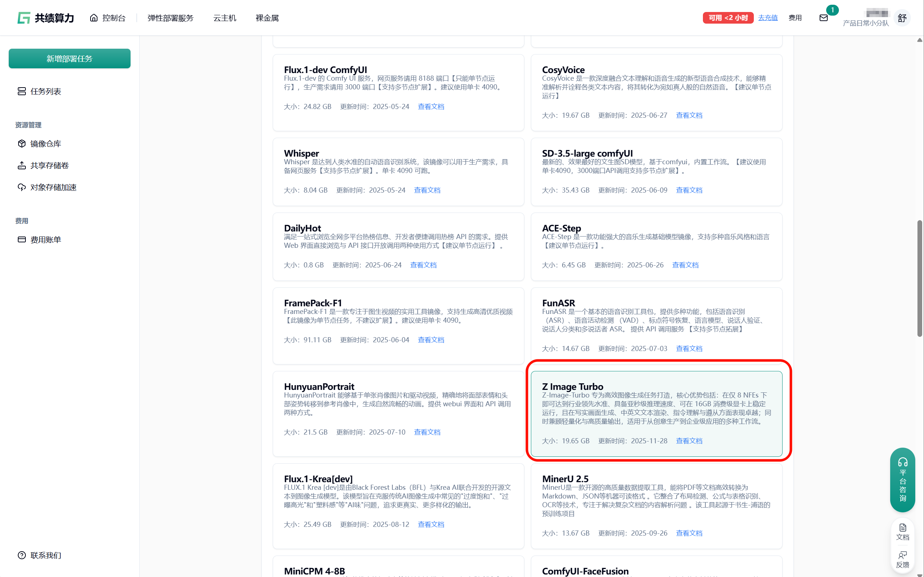Image resolution: width=924 pixels, height=577 pixels.
Task: Open 查看文档 link for Z Image Turbo
Action: pyautogui.click(x=689, y=441)
